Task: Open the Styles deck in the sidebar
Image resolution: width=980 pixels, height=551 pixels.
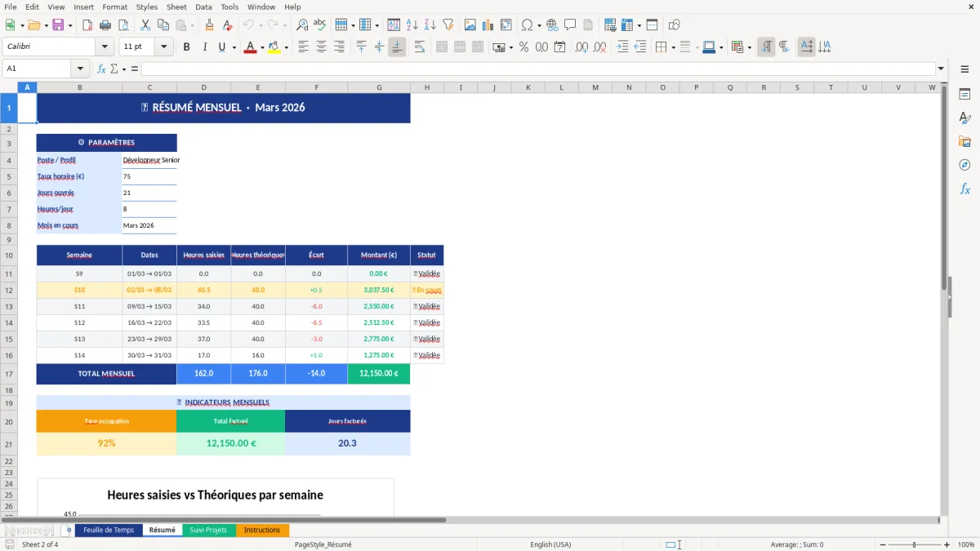Action: 964,119
